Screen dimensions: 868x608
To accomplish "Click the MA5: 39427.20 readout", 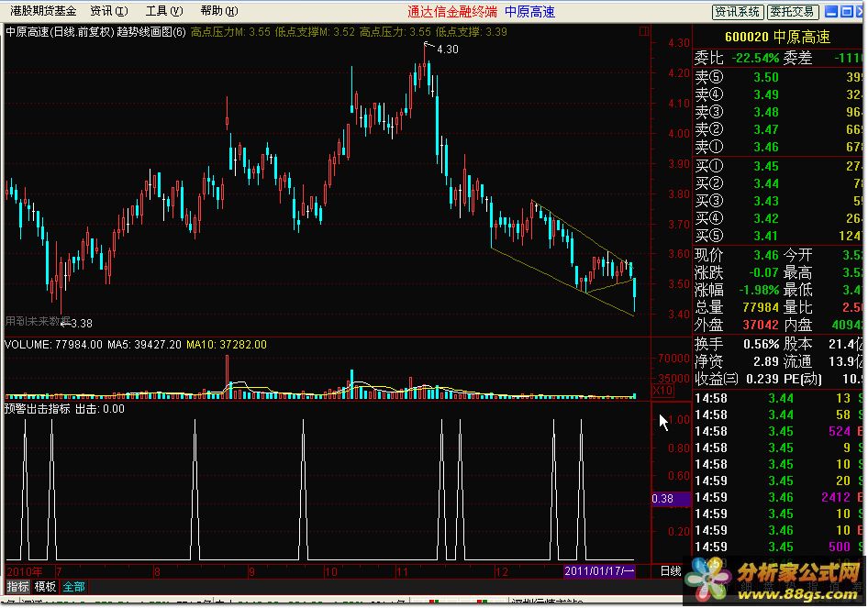I will [144, 345].
